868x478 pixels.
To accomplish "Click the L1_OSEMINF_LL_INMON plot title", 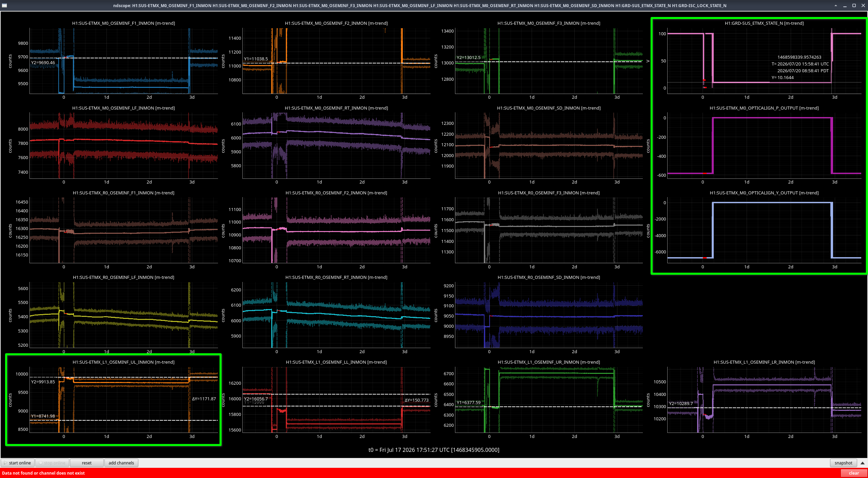I will pos(336,362).
